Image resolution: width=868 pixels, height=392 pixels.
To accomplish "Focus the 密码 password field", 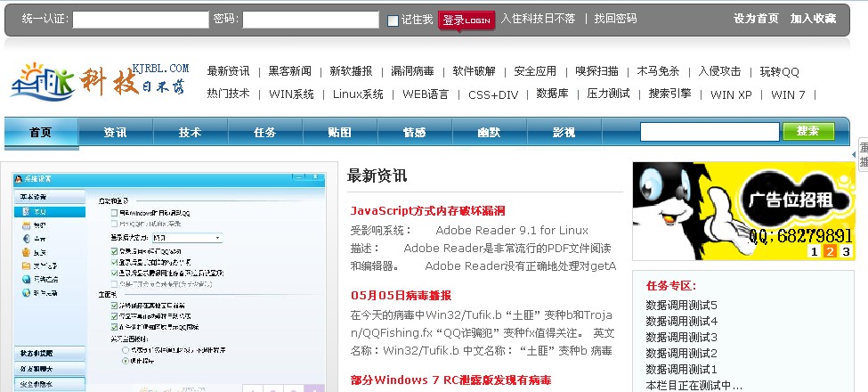I will point(311,20).
